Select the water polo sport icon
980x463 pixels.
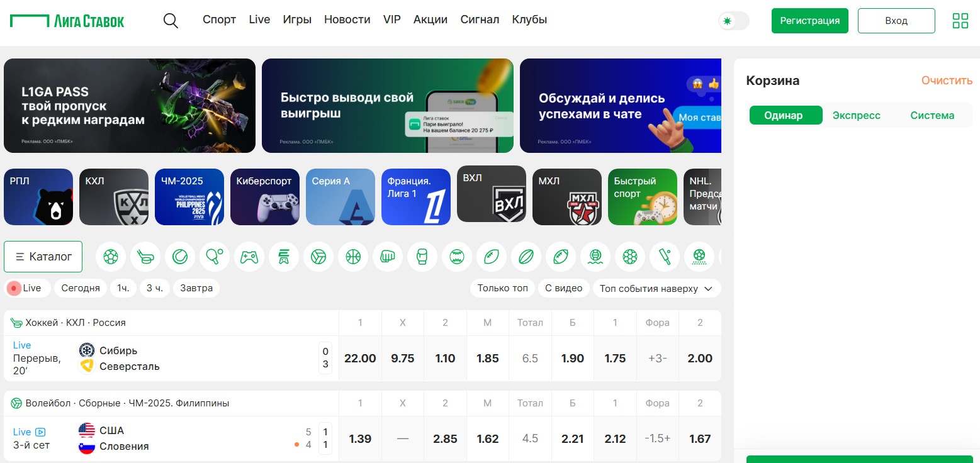pyautogui.click(x=595, y=257)
